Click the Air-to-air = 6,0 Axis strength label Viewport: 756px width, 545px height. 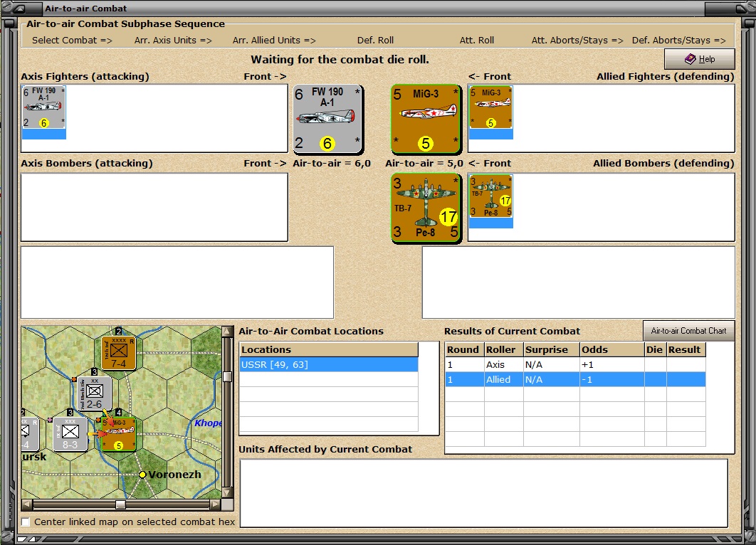pyautogui.click(x=332, y=164)
